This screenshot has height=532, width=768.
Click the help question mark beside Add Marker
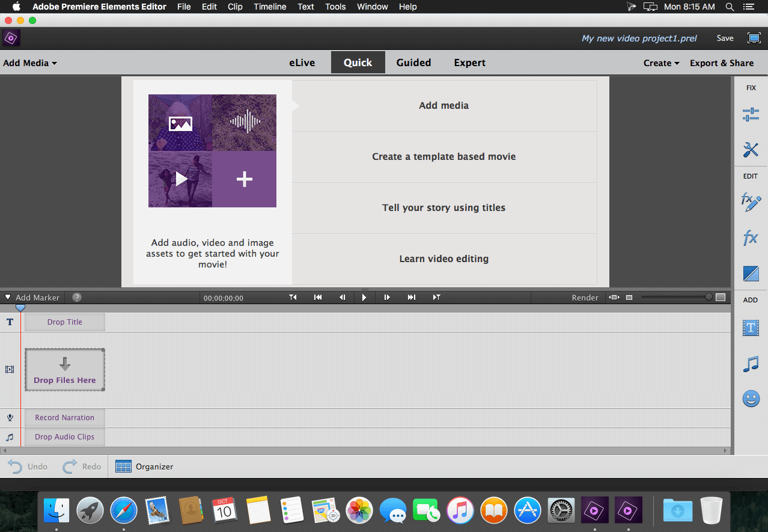(x=77, y=297)
